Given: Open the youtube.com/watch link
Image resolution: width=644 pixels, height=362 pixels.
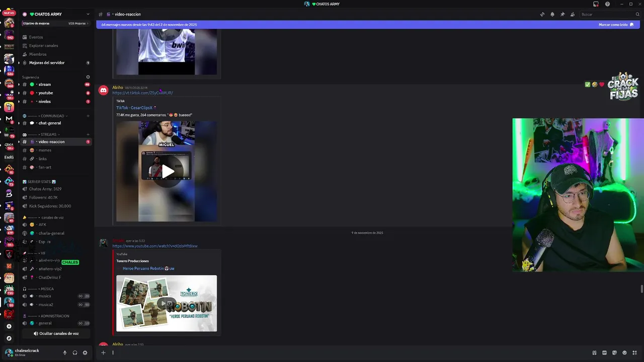Looking at the screenshot, I should pos(155,246).
